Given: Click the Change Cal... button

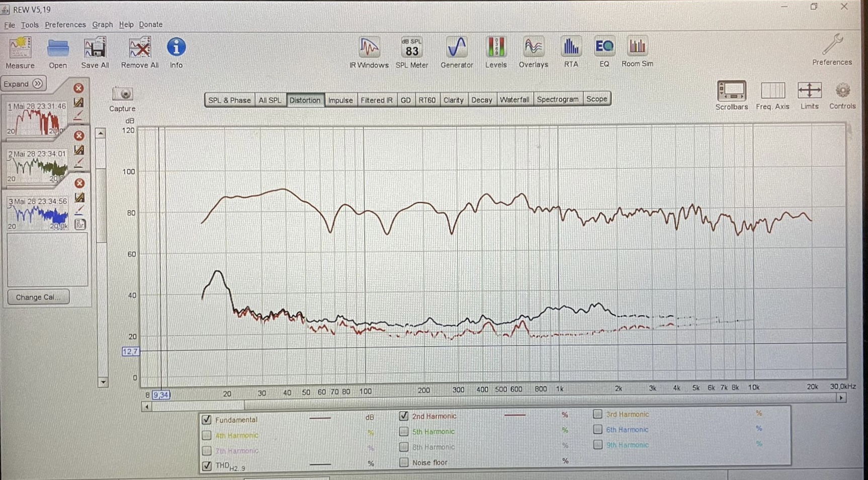Looking at the screenshot, I should pos(38,297).
